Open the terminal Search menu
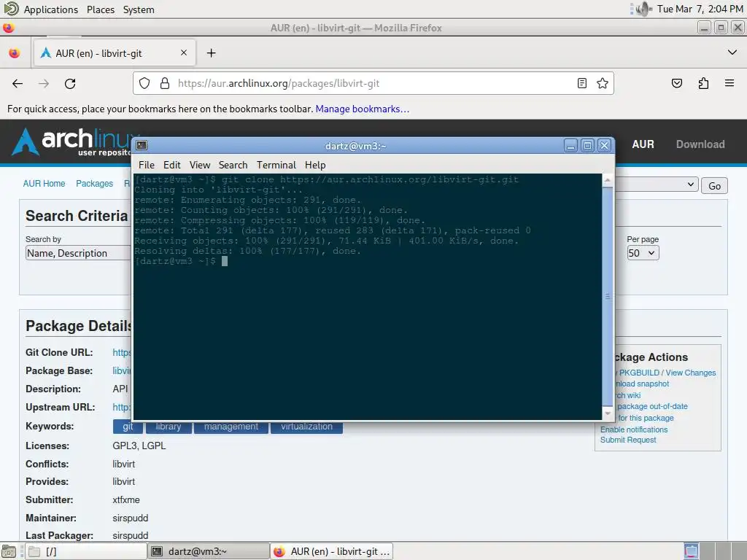This screenshot has width=747, height=560. tap(233, 165)
